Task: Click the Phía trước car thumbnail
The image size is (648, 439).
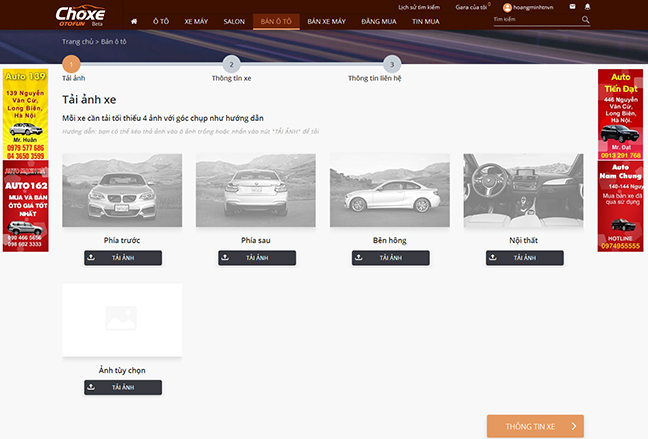Action: click(122, 190)
